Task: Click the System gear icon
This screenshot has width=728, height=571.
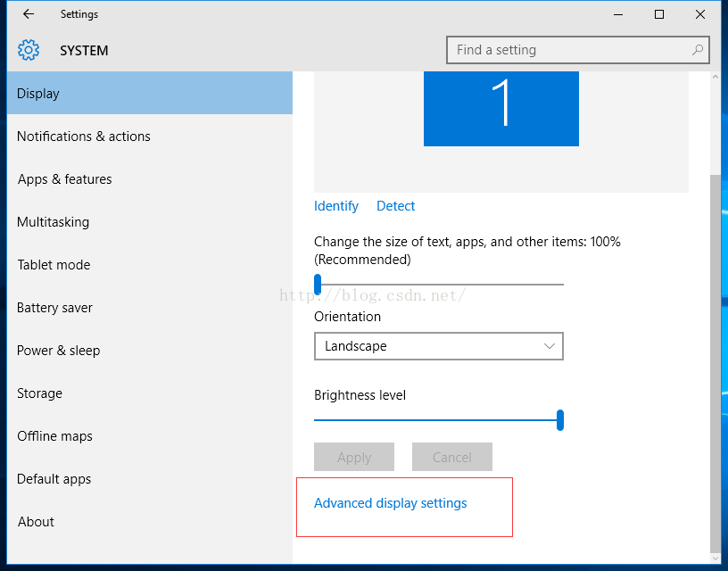Action: tap(29, 50)
